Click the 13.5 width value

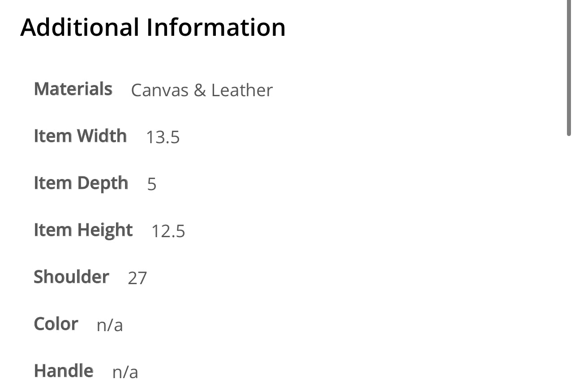click(163, 137)
